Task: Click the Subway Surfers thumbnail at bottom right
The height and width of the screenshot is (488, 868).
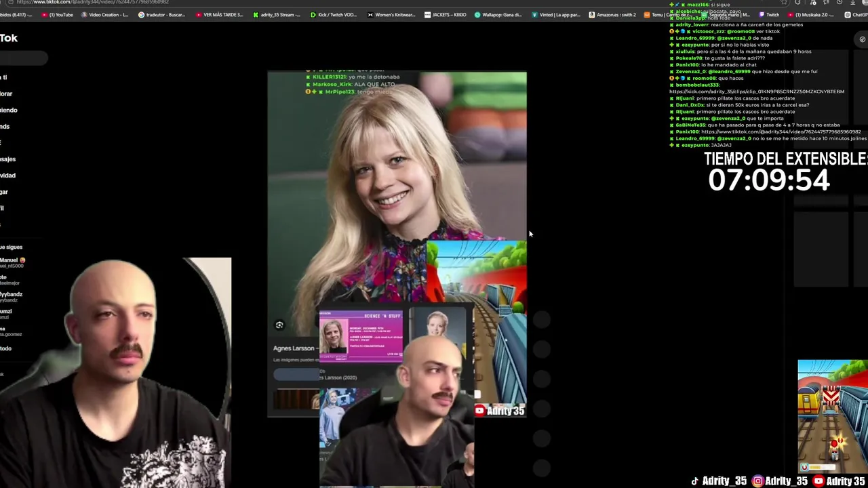Action: point(833,416)
